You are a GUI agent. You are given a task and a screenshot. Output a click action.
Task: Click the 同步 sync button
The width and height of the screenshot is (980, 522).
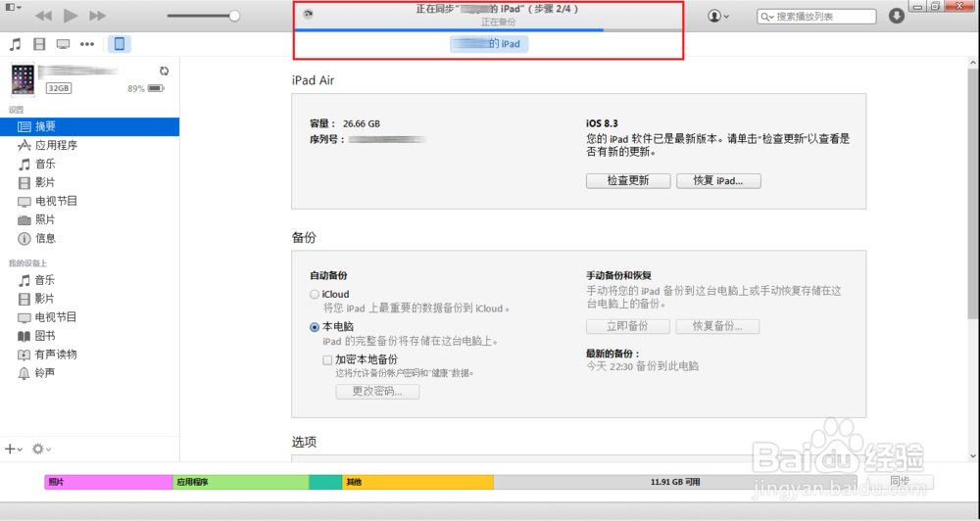[900, 482]
